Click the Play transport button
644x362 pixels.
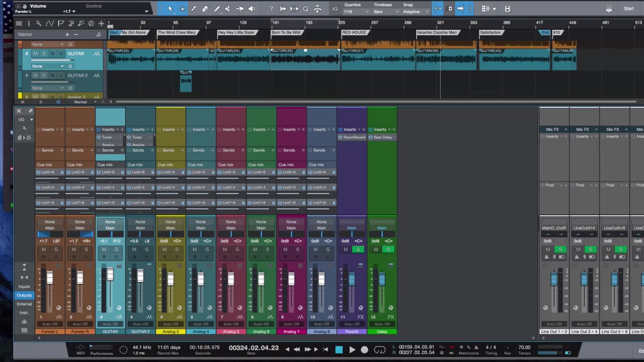click(x=352, y=349)
